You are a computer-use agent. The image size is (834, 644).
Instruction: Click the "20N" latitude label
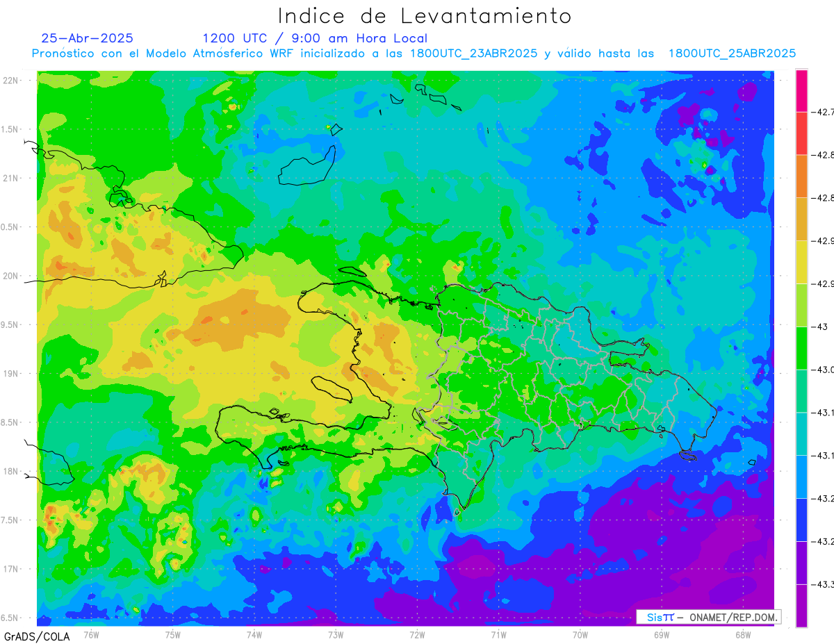click(x=10, y=276)
